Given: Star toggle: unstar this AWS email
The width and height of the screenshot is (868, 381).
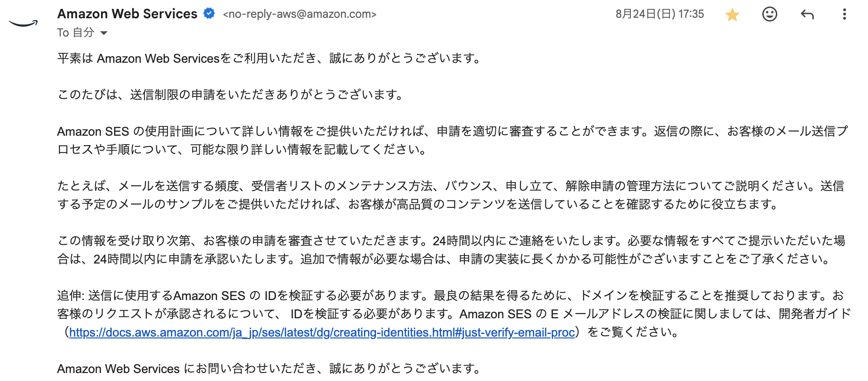Looking at the screenshot, I should point(732,15).
